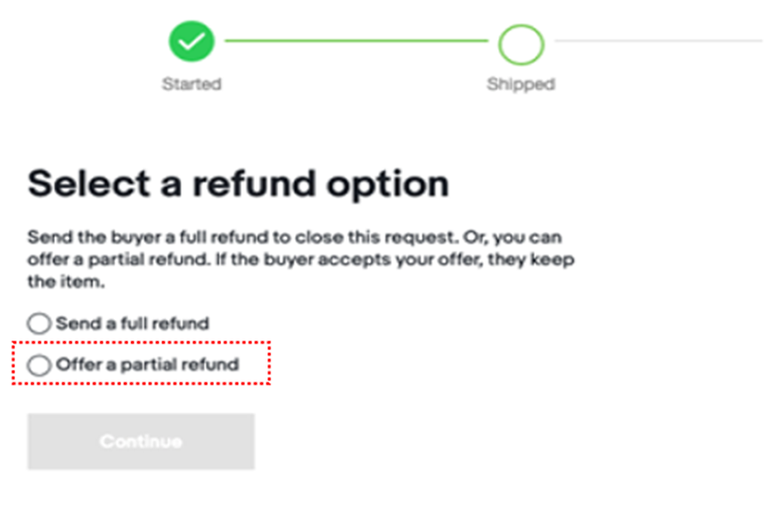Image resolution: width=771 pixels, height=532 pixels.
Task: Click the 'Offer a partial refund' label text
Action: click(147, 364)
